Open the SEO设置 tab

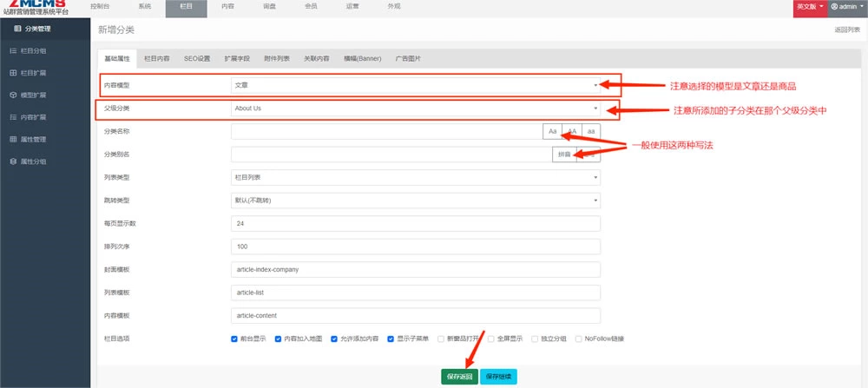(x=197, y=58)
